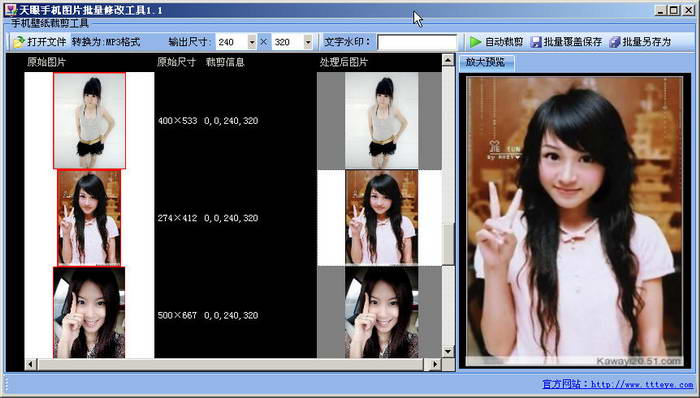Click the horizontal scrollbar left arrow
The image size is (700, 398).
pyautogui.click(x=30, y=365)
